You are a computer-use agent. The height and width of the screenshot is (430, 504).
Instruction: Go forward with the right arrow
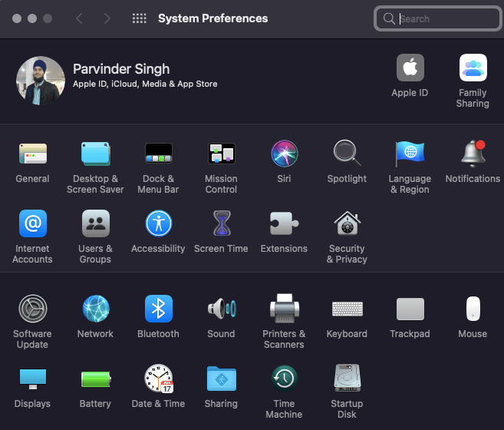107,18
